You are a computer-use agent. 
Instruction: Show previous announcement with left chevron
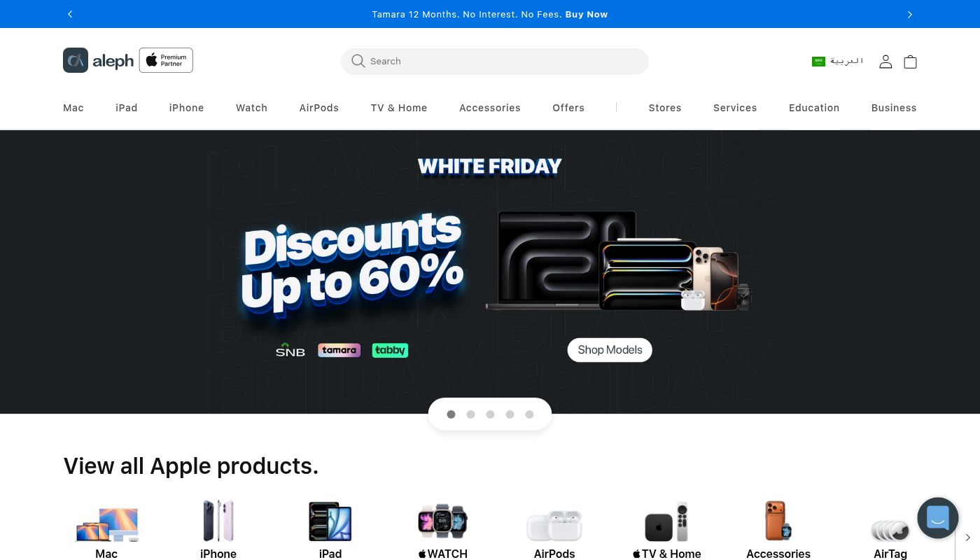pyautogui.click(x=70, y=14)
